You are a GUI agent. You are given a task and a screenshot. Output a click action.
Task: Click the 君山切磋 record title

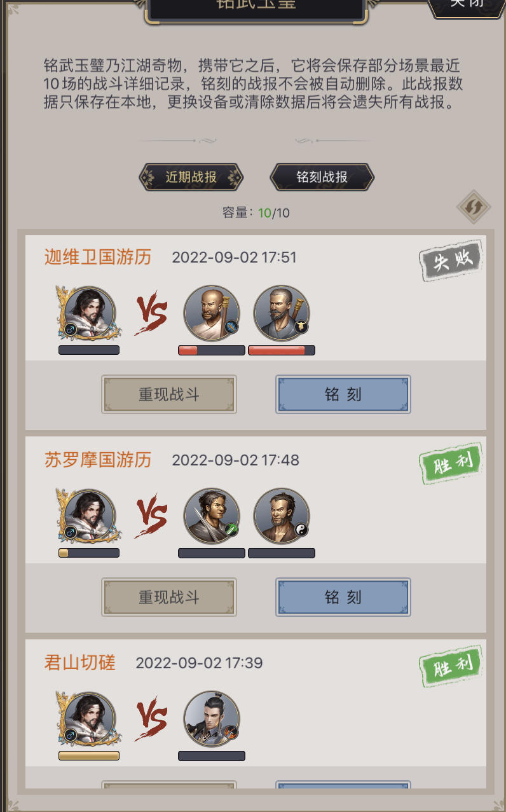coord(80,663)
